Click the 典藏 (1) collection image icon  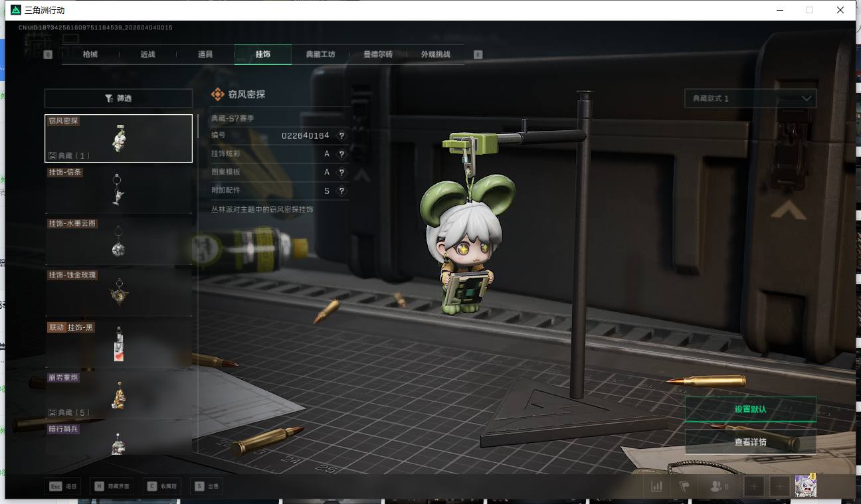52,155
